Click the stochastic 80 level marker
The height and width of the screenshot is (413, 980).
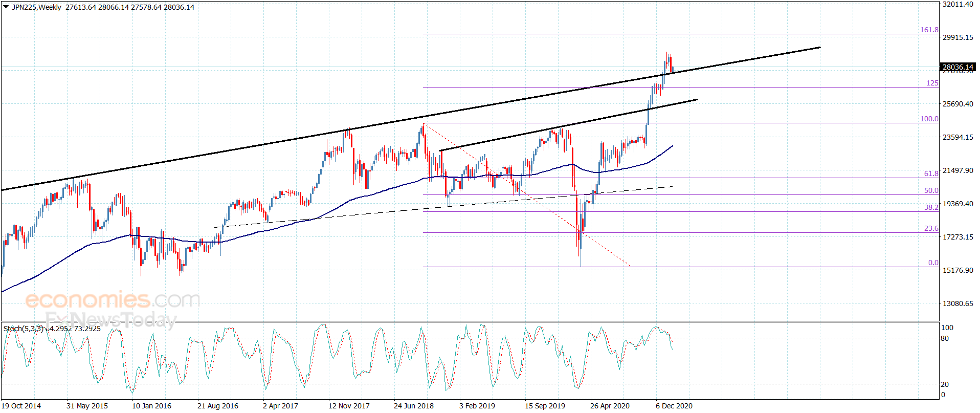[x=945, y=338]
